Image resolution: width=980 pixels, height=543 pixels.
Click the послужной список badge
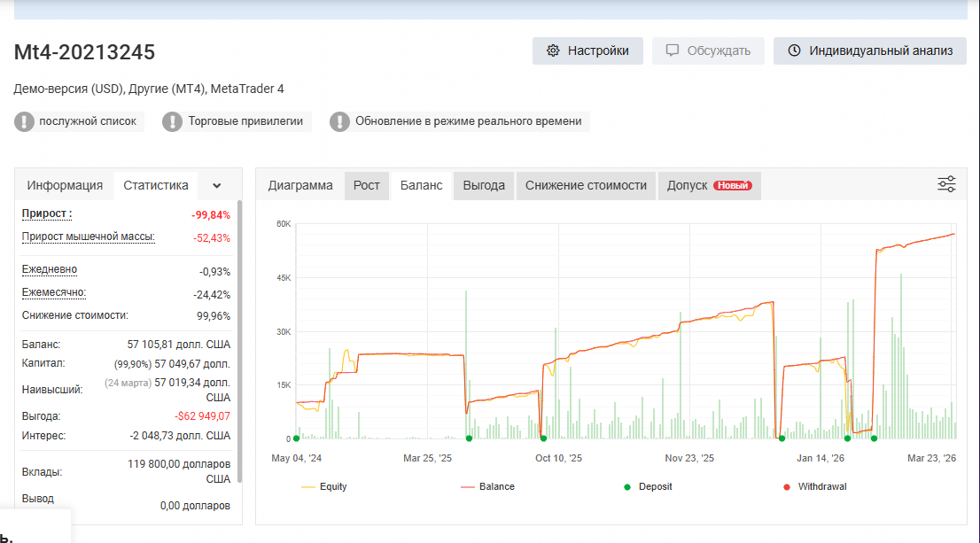[80, 122]
